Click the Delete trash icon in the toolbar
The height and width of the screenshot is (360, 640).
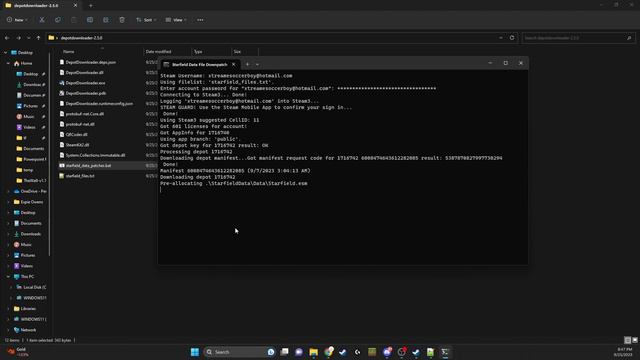[x=122, y=20]
